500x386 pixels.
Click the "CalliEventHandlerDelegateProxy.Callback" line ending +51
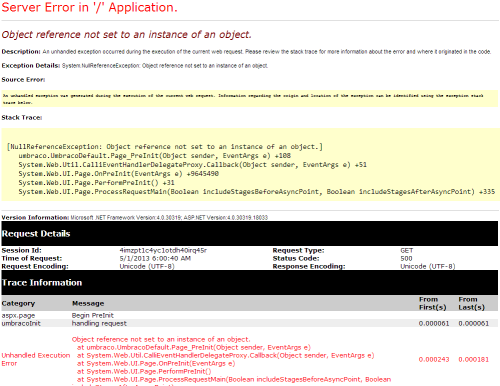[x=193, y=165]
